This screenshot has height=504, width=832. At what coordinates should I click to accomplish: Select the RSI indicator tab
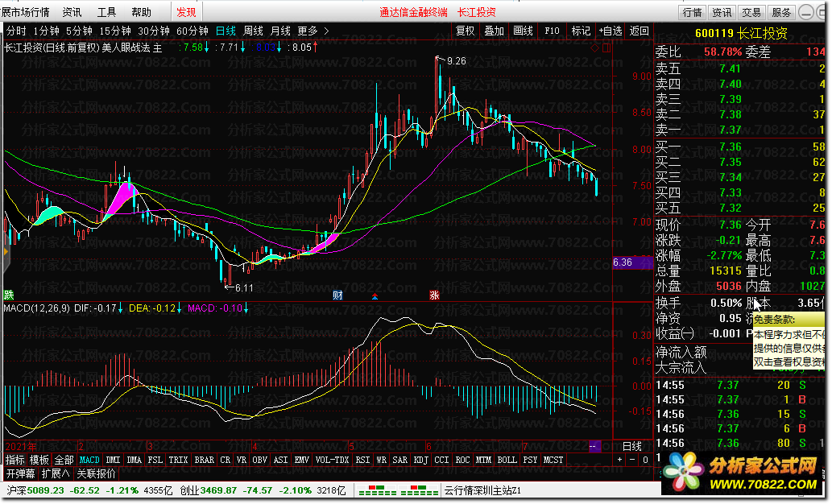point(362,460)
